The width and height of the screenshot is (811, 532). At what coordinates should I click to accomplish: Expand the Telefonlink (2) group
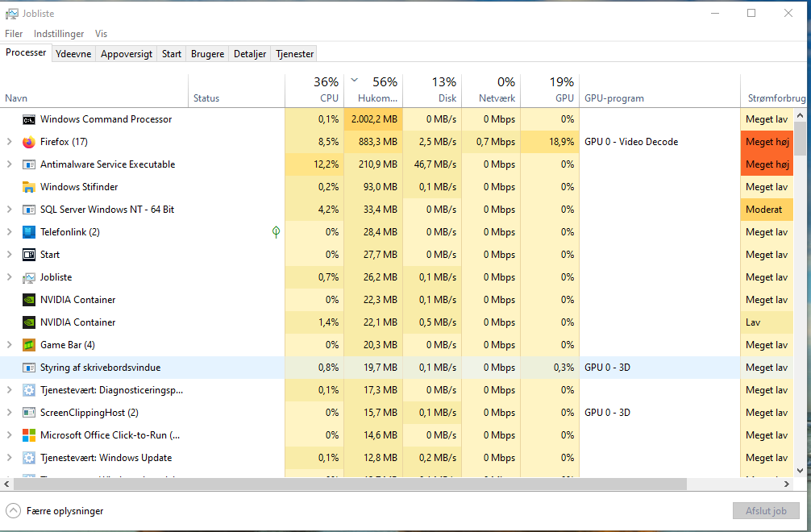[x=10, y=232]
